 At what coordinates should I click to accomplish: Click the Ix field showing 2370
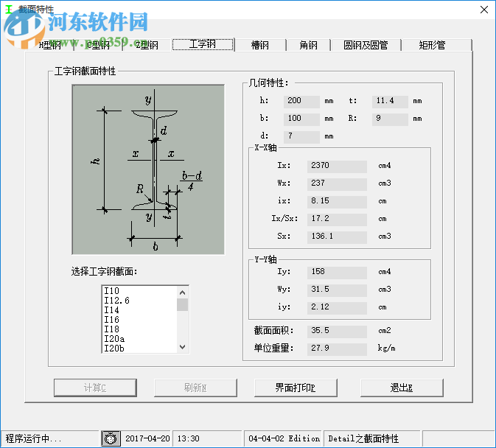337,166
